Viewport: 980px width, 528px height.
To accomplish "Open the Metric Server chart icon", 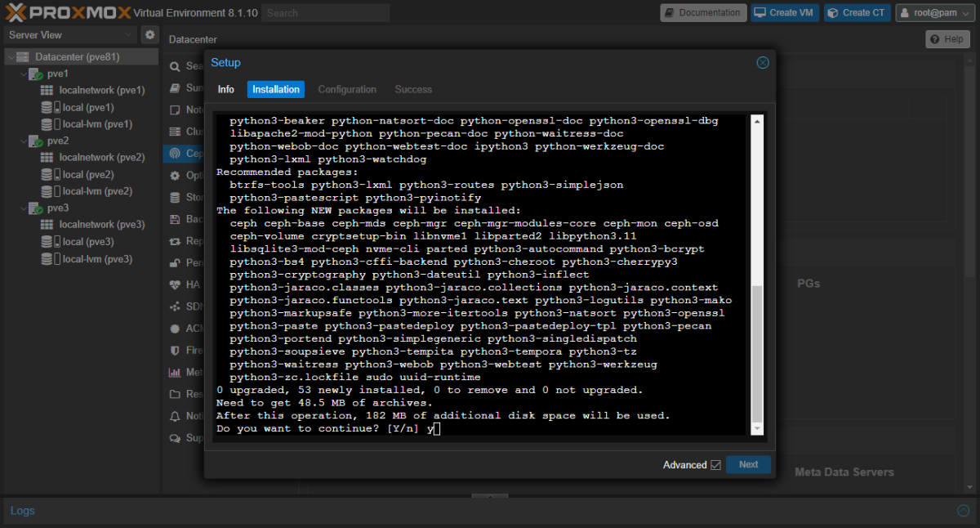I will [x=175, y=372].
